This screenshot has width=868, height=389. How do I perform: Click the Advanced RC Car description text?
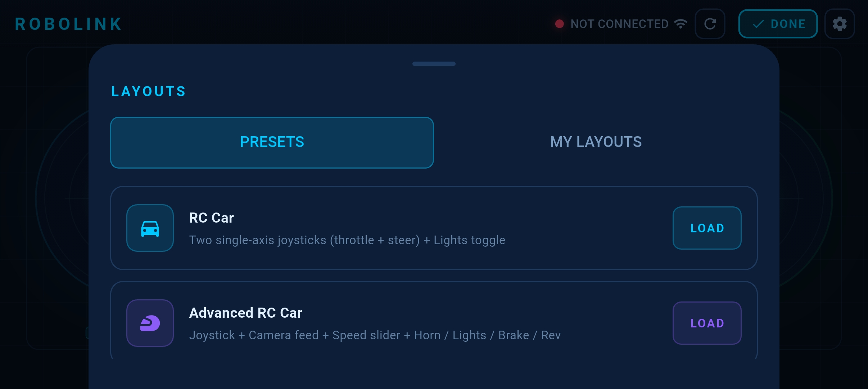pos(375,335)
